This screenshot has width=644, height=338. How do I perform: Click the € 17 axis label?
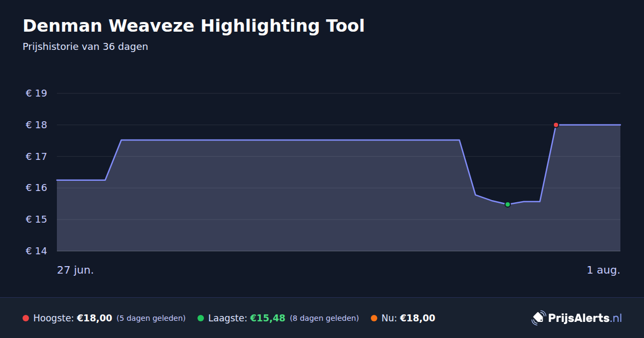(36, 157)
